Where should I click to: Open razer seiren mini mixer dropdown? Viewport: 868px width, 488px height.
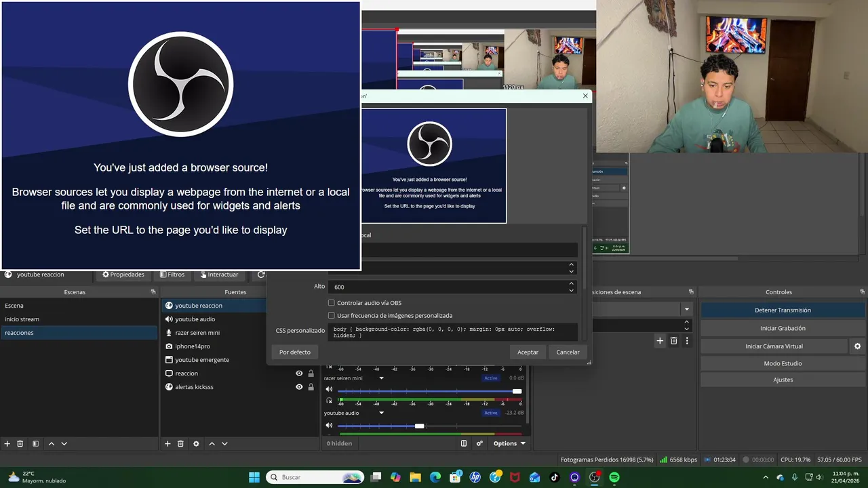point(381,378)
